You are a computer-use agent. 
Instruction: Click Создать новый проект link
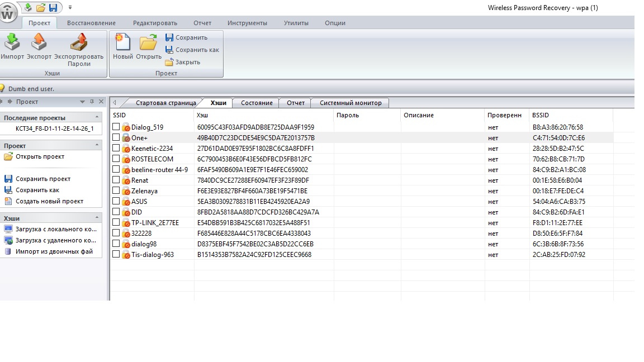(x=49, y=201)
